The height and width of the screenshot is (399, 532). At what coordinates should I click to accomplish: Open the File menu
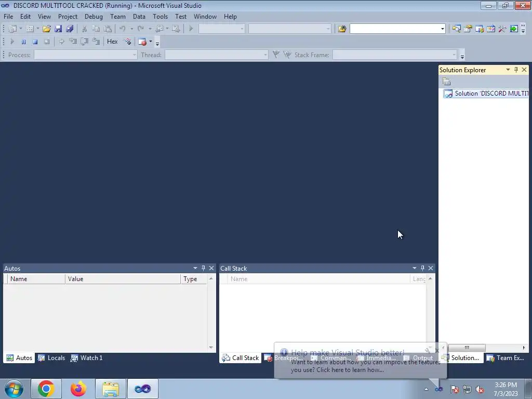(8, 16)
